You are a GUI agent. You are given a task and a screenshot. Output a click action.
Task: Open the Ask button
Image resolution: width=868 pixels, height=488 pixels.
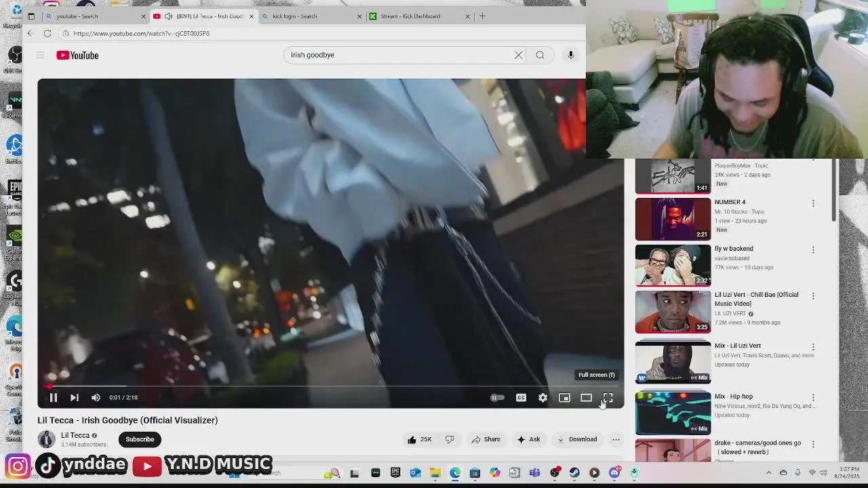point(528,439)
